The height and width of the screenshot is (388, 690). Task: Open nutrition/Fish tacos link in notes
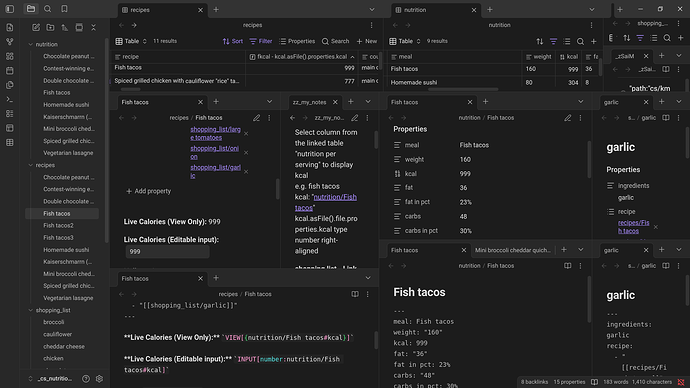326,202
